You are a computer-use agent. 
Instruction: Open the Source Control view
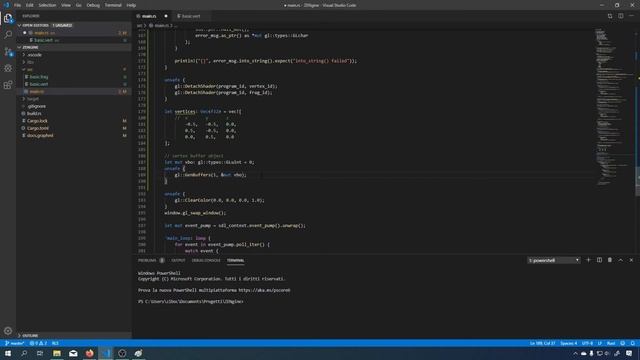pos(8,51)
